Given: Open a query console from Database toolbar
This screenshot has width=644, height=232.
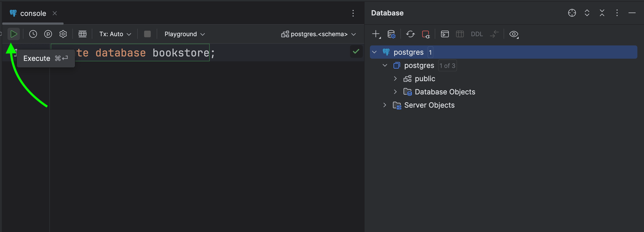Looking at the screenshot, I should click(445, 34).
